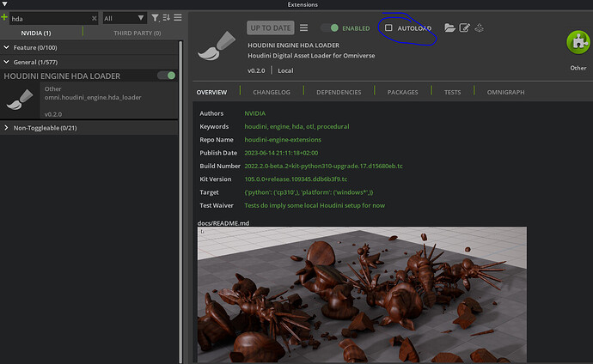Click the extension list vertical scrollbar
This screenshot has height=364, width=593.
point(180,200)
